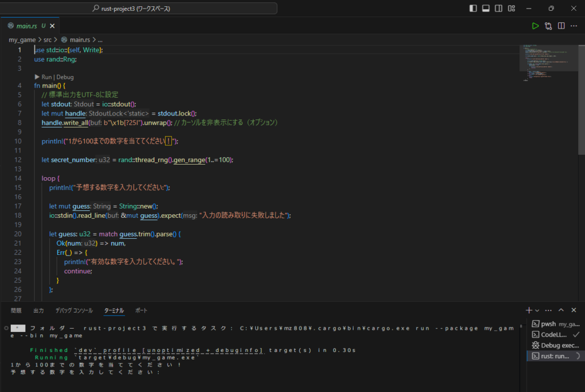This screenshot has width=585, height=392.
Task: Toggle secondary sidebar layout icon
Action: [498, 8]
